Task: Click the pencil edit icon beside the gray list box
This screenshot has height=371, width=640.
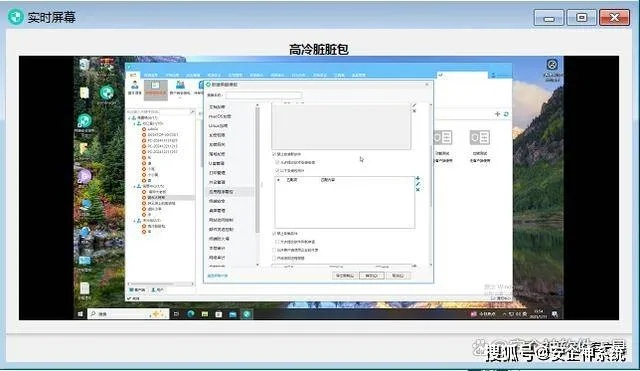Action: coord(414,105)
